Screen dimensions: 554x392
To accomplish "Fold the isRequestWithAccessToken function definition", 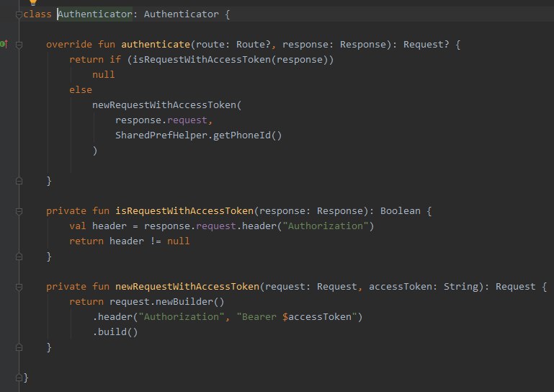I will (19, 211).
